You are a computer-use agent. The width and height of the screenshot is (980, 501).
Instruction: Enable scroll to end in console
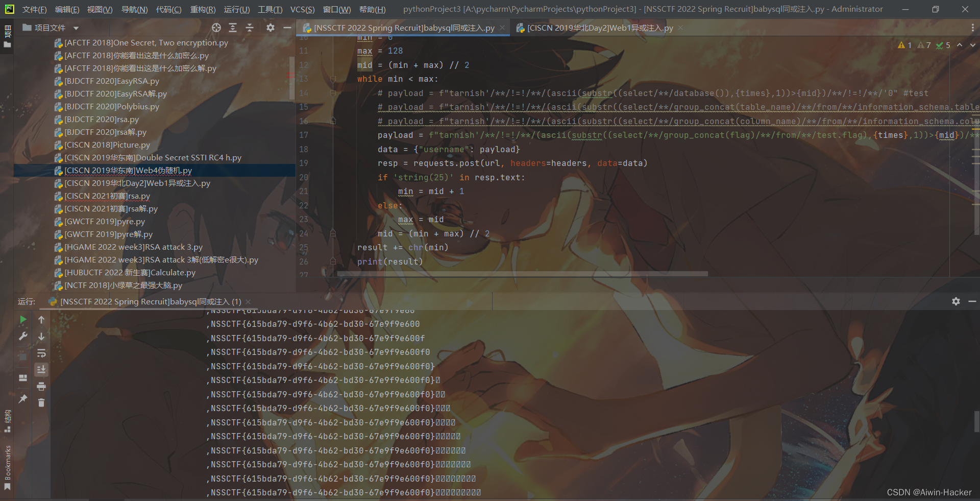coord(41,370)
